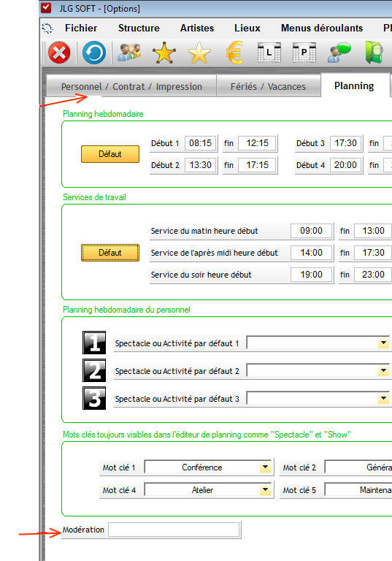392x561 pixels.
Task: Click the blue refresh arrow toolbar icon
Action: (x=93, y=53)
